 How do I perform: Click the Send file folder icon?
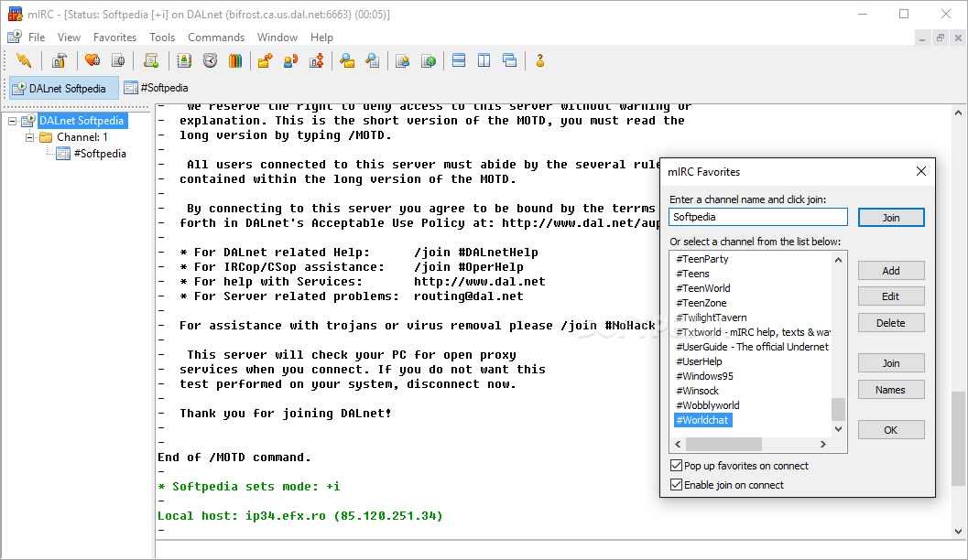click(266, 60)
